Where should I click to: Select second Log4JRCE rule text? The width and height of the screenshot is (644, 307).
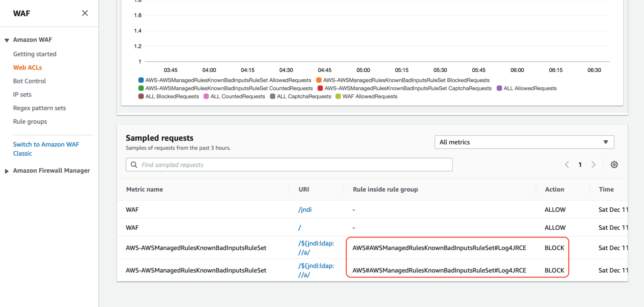click(439, 270)
